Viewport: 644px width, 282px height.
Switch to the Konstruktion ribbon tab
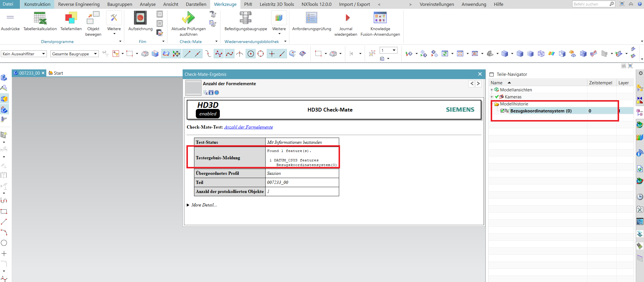coord(37,4)
